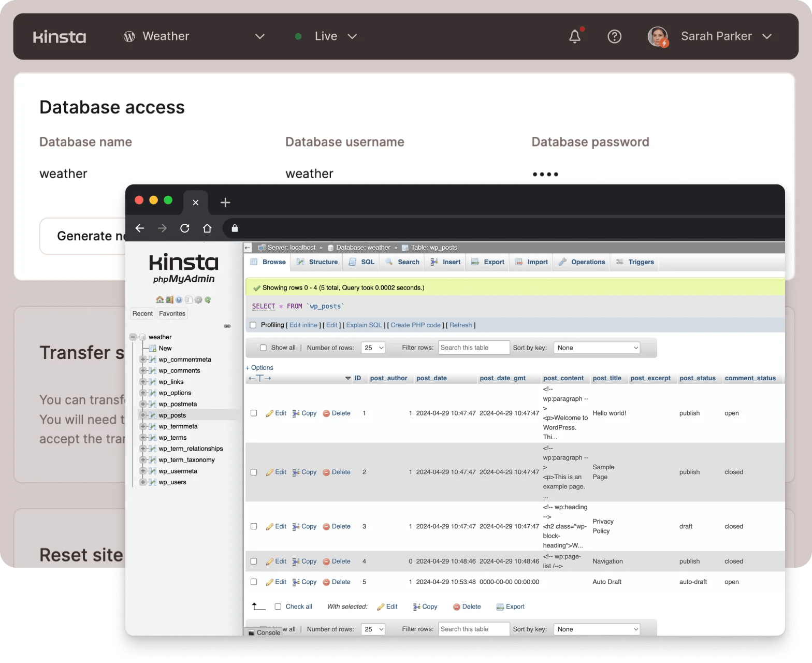Click Database: weather breadcrumb
Image resolution: width=812 pixels, height=663 pixels.
[363, 248]
